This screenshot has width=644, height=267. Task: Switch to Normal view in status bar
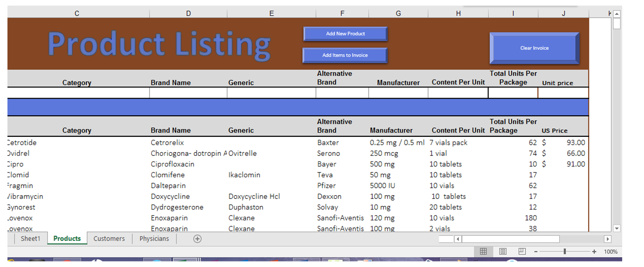[x=483, y=252]
